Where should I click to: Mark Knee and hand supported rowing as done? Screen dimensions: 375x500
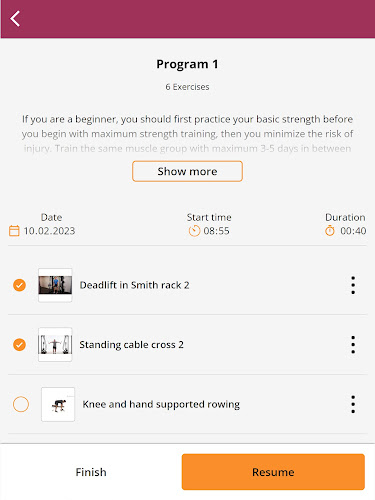coord(21,404)
